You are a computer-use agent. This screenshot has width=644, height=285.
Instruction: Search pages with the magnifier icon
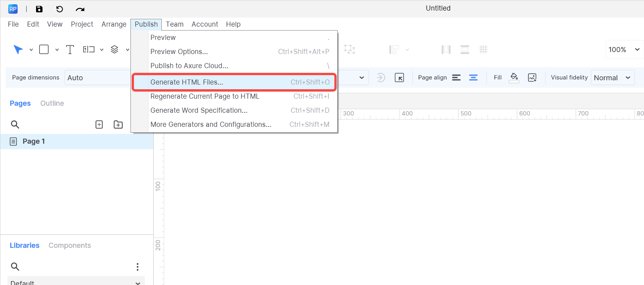click(15, 124)
